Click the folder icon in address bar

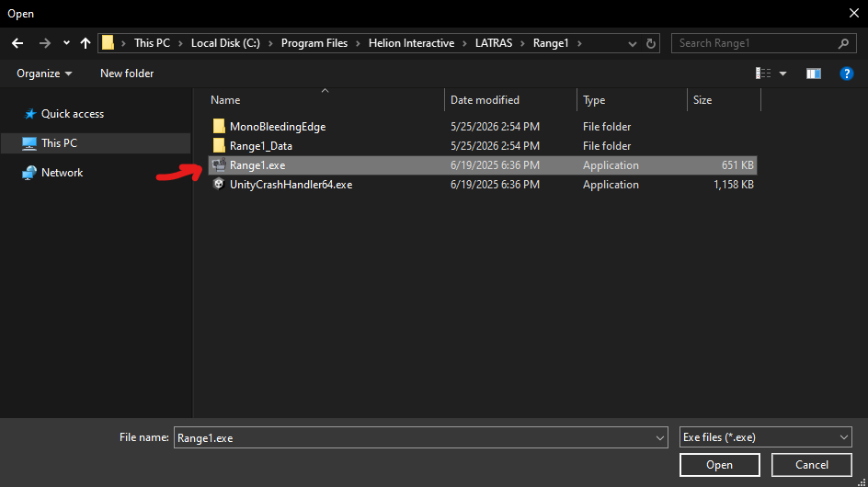[x=108, y=42]
